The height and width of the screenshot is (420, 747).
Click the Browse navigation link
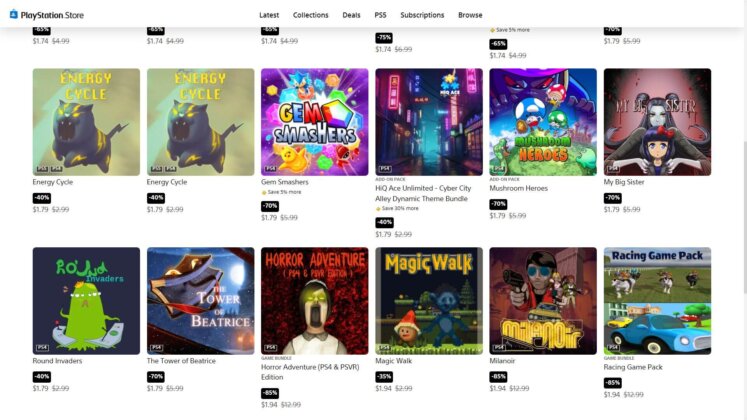470,15
